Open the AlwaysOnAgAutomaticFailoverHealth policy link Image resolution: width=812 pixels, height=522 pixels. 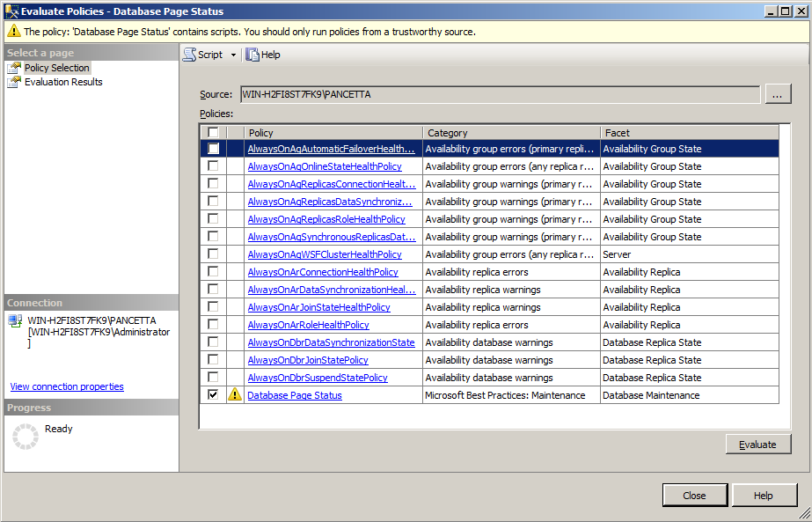pyautogui.click(x=331, y=149)
